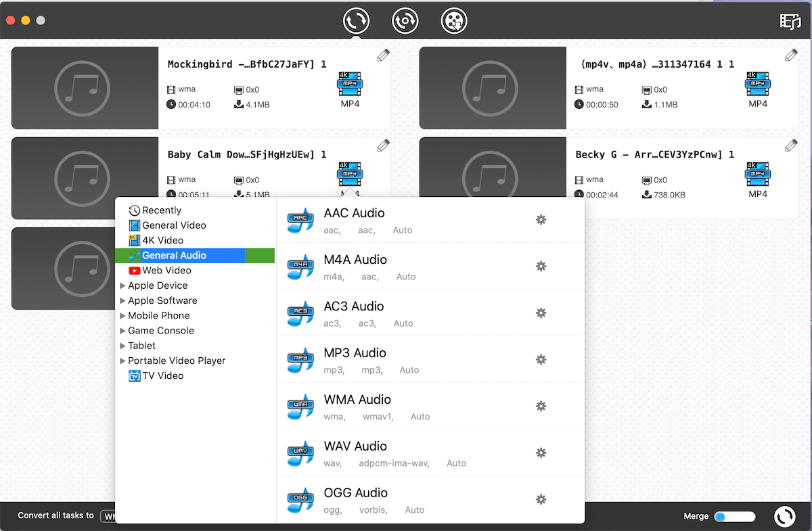Toggle the Merge switch
This screenshot has height=531, width=812.
pyautogui.click(x=735, y=517)
